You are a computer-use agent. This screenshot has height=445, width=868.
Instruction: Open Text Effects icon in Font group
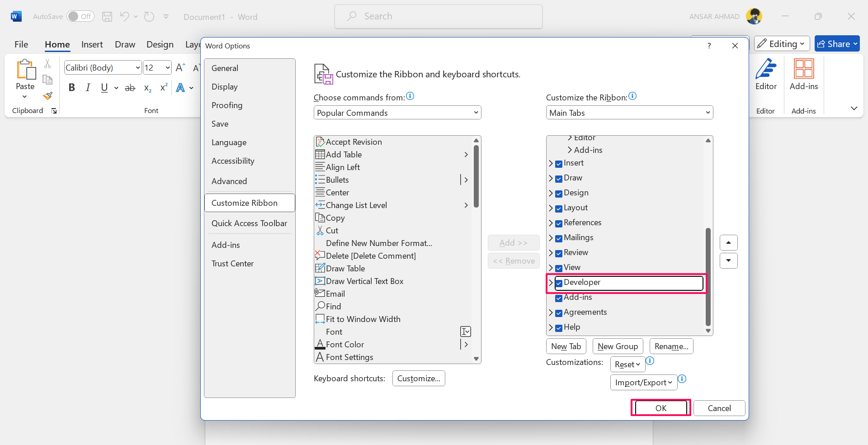pos(180,88)
